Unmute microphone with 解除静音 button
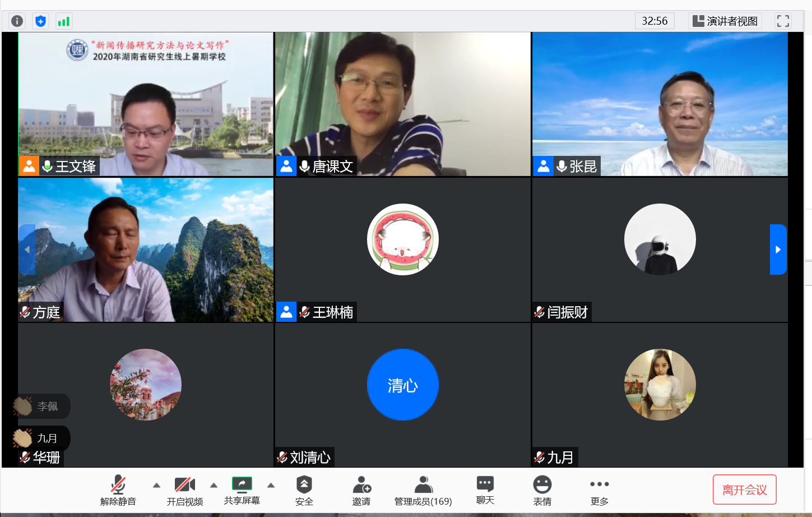 click(118, 490)
